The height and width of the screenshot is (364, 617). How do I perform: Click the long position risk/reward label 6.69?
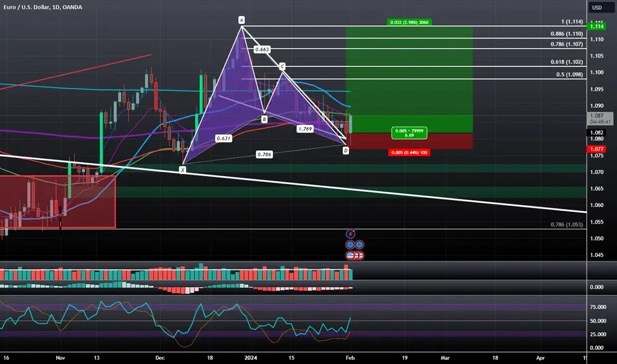tap(409, 133)
